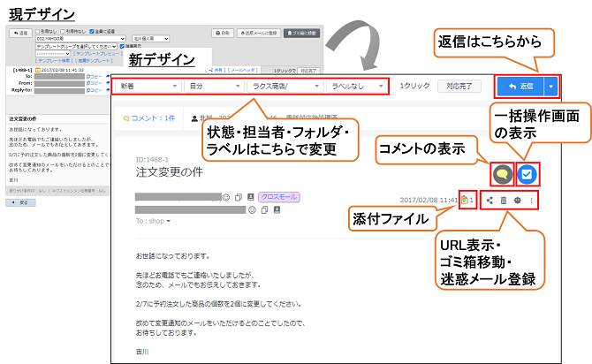This screenshot has height=364, width=592.
Task: Click the blue 返信 reply button
Action: (521, 87)
